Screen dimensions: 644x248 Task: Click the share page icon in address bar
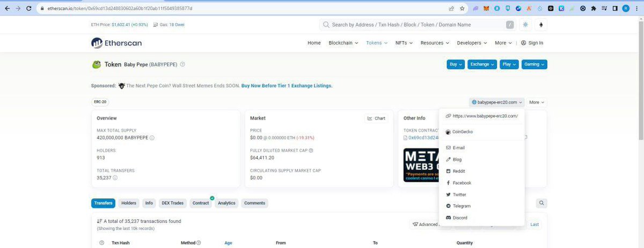(x=452, y=9)
